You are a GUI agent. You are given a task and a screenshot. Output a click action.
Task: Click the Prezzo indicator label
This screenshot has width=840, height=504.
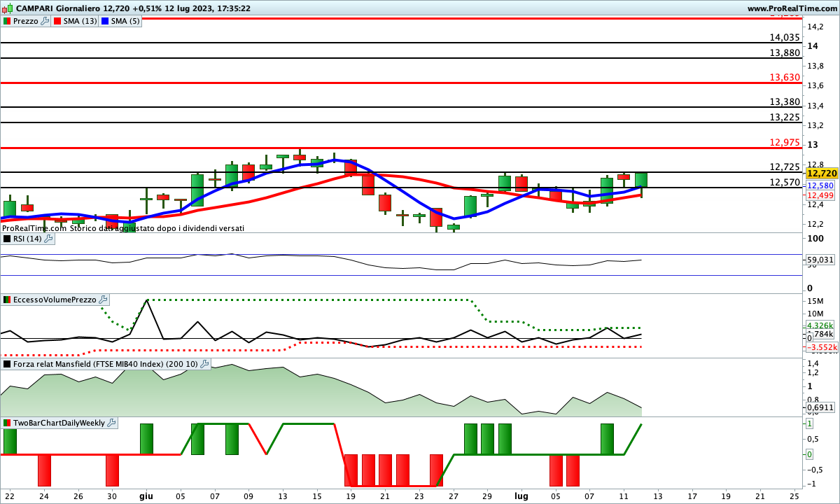point(26,21)
